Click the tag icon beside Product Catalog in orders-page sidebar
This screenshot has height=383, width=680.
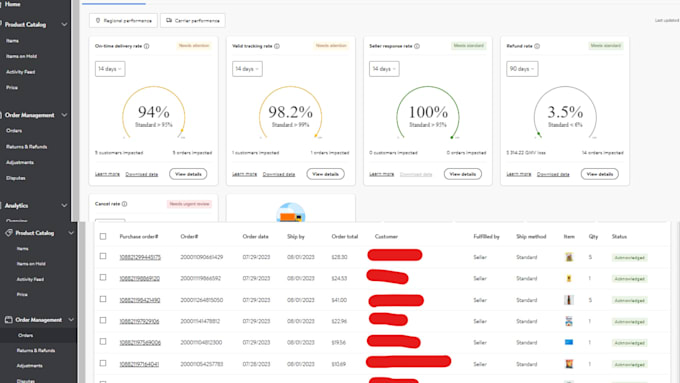(9, 233)
